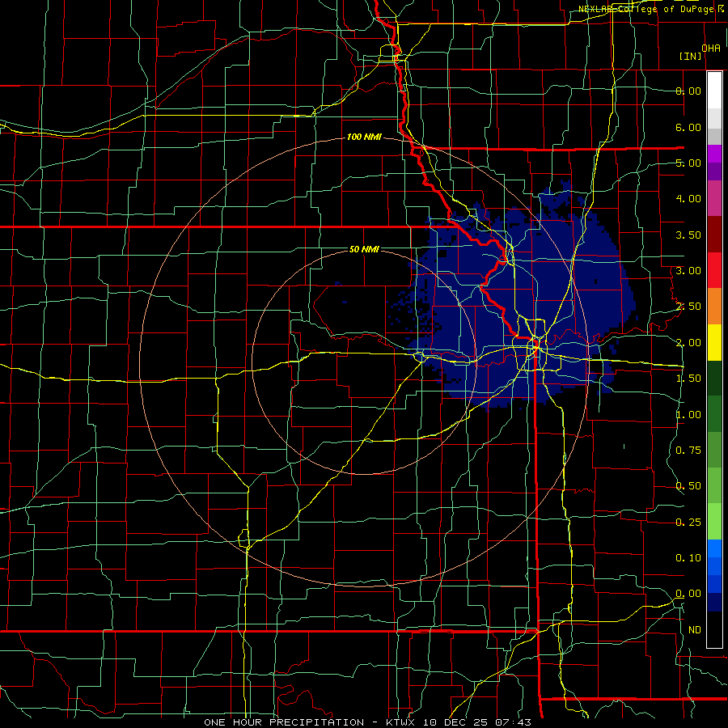Click the 4.00 legend value
This screenshot has height=728, width=728.
[688, 199]
